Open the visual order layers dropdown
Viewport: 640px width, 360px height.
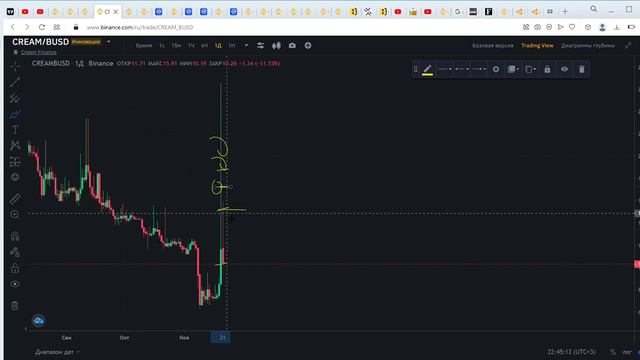(x=513, y=69)
